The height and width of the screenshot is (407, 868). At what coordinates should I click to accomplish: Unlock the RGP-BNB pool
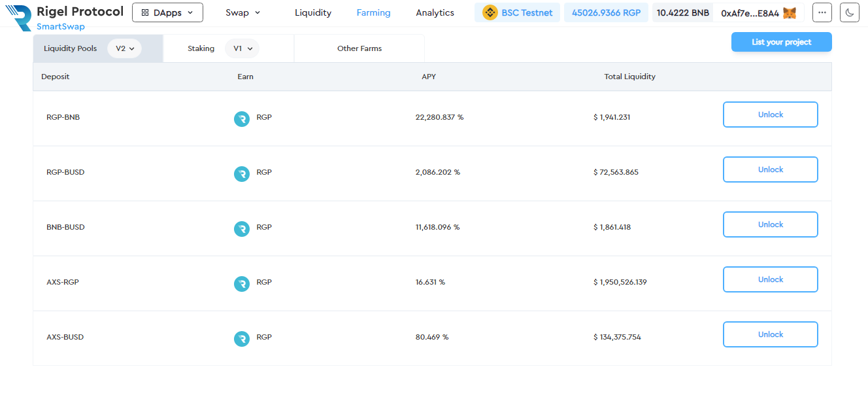tap(771, 115)
